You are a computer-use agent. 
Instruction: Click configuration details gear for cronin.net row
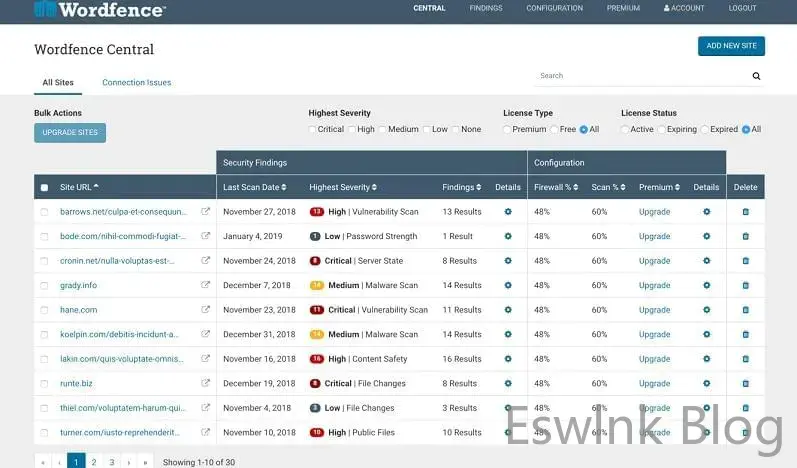tap(706, 261)
